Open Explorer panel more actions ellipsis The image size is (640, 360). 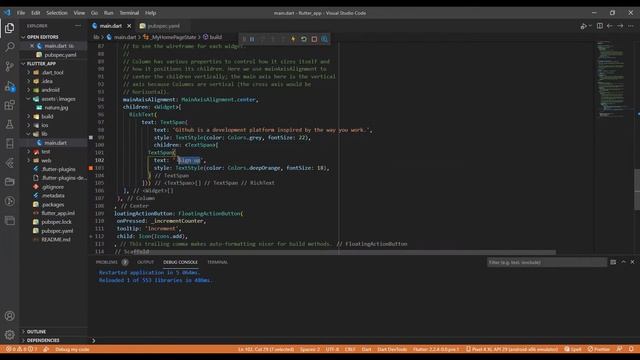(78, 26)
